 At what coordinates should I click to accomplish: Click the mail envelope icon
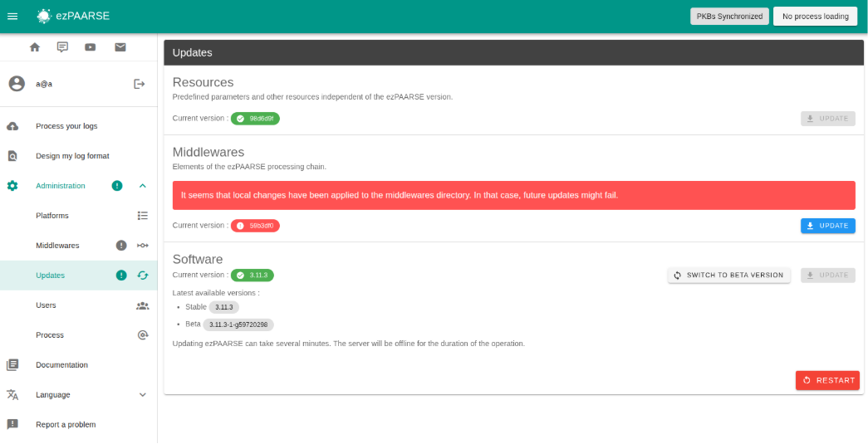(120, 47)
